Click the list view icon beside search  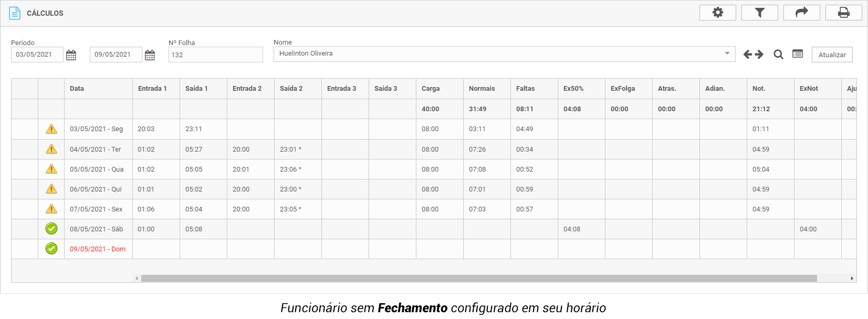[x=798, y=54]
